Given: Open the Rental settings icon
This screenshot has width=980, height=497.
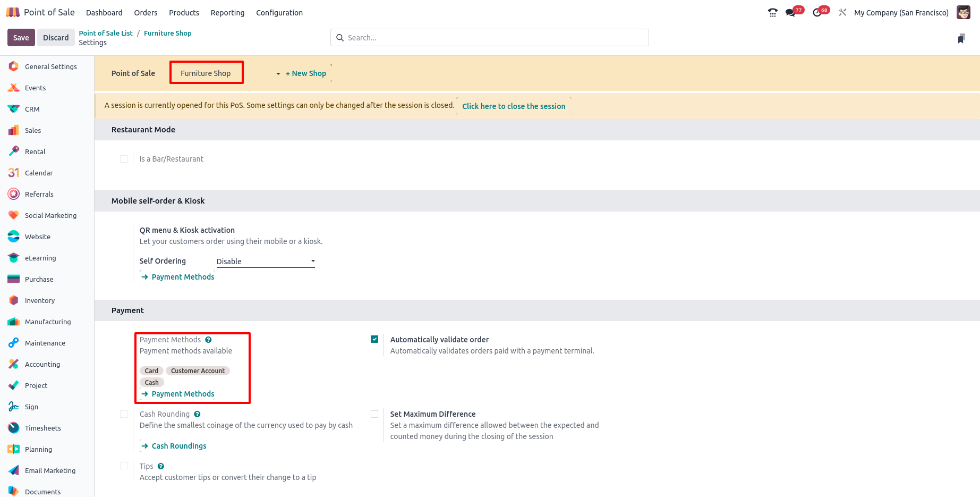Looking at the screenshot, I should [x=14, y=151].
